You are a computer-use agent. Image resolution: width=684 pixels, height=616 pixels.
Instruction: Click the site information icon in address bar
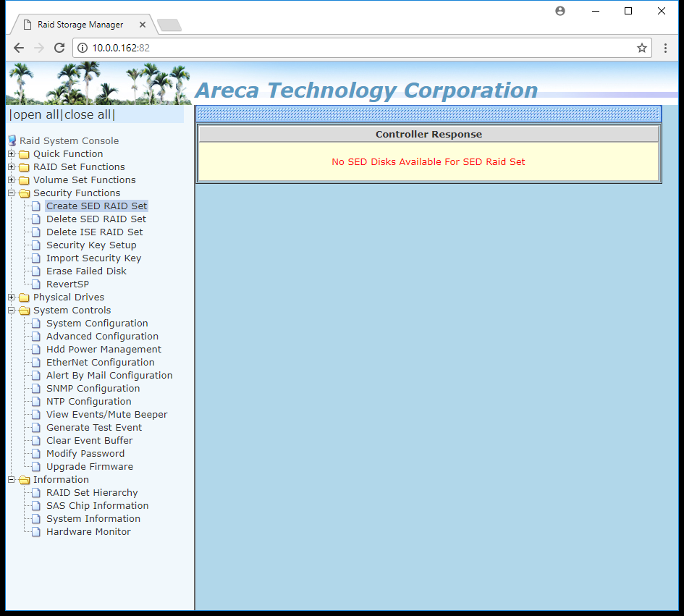tap(83, 48)
